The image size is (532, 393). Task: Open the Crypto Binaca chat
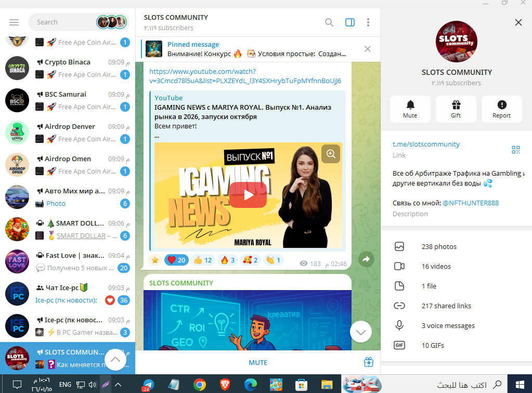68,68
